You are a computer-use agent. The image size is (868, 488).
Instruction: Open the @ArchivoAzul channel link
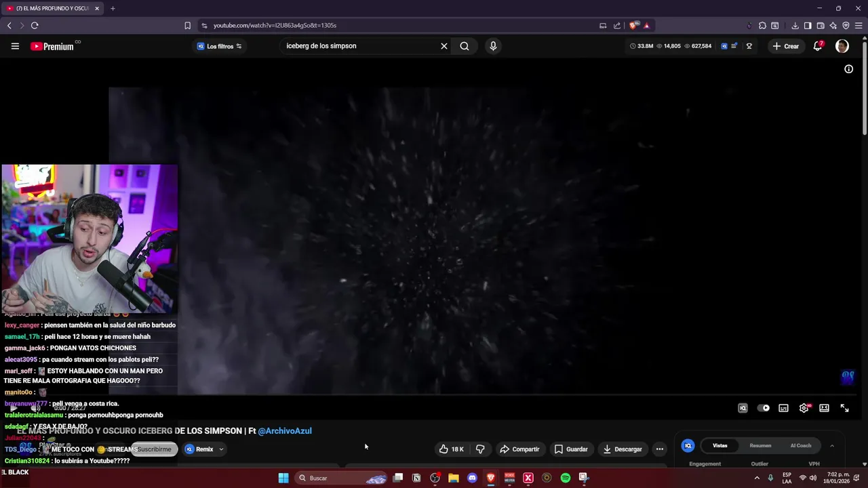pyautogui.click(x=285, y=431)
